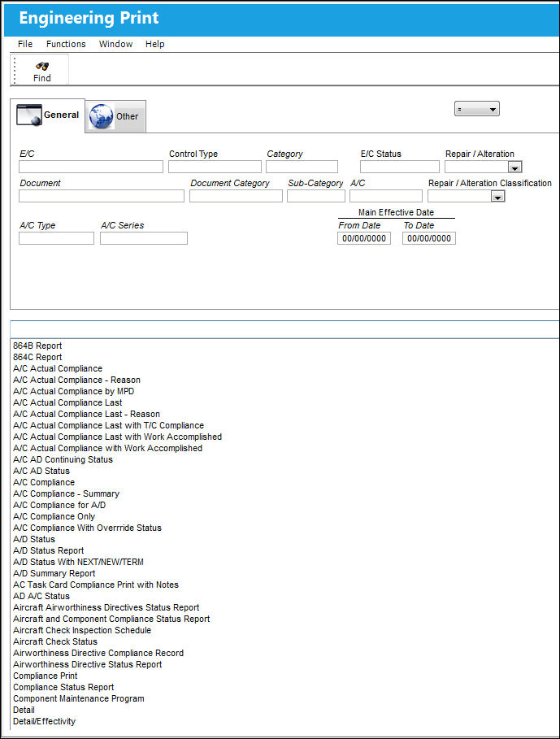This screenshot has height=739, width=560.
Task: Click the A/C Series field
Action: (144, 238)
